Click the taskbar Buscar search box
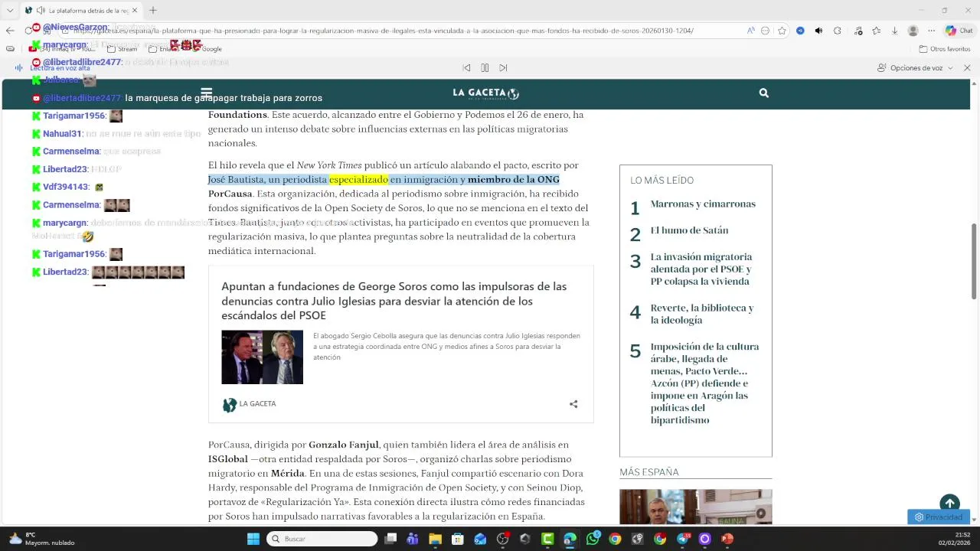This screenshot has width=980, height=551. point(322,539)
